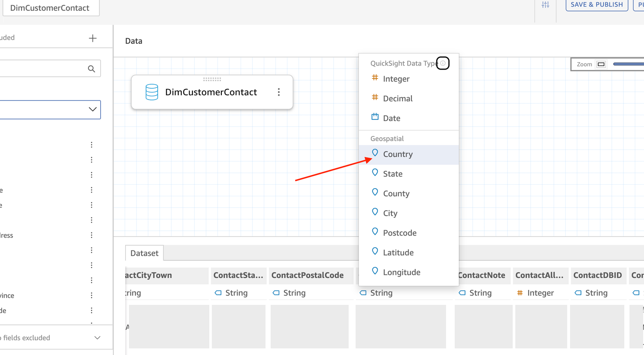Set the type to State
The width and height of the screenshot is (644, 355).
tap(409, 174)
